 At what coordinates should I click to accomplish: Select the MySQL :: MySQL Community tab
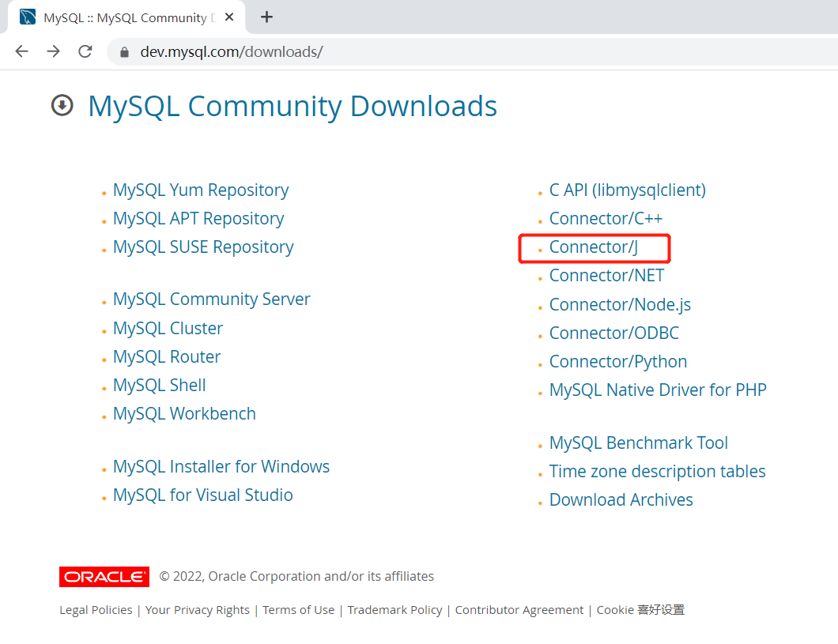pyautogui.click(x=126, y=17)
